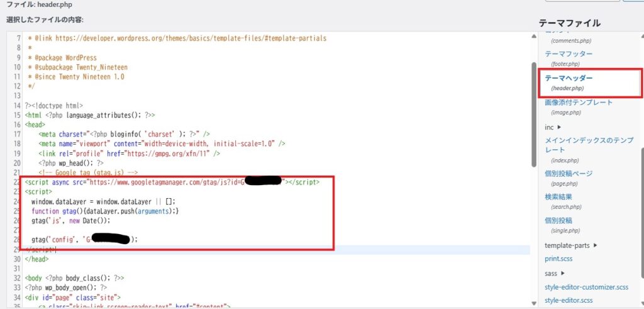
Task: Place cursor on @link developer.wordpress.org line
Action: pos(177,38)
